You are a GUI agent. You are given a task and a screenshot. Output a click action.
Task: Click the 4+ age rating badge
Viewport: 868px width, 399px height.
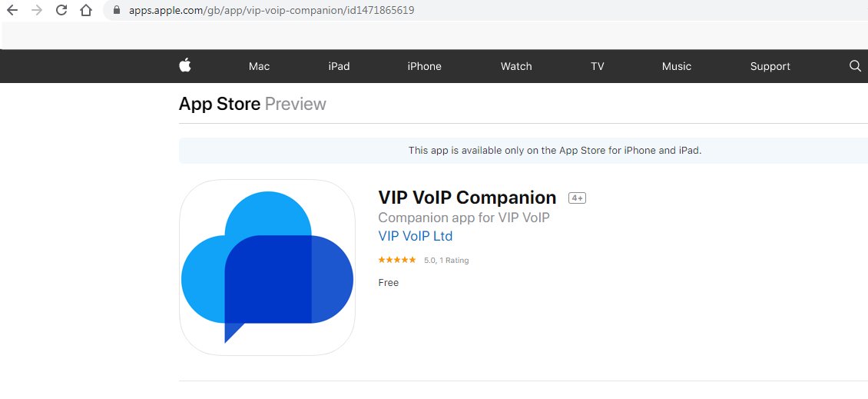[x=577, y=198]
